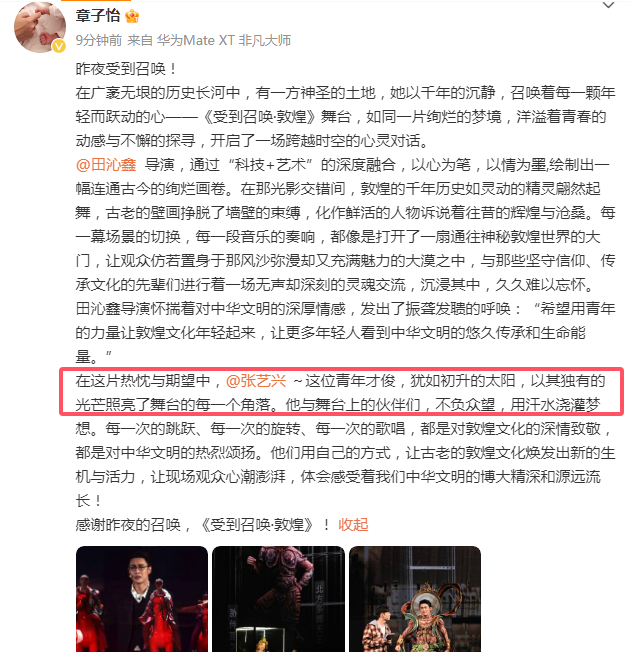
Task: Click the "科技+艺术" quoted phrase
Action: (270, 165)
